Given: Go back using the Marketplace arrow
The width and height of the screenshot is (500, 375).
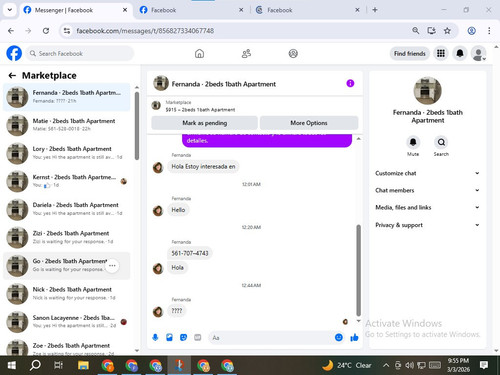Looking at the screenshot, I should pos(12,76).
